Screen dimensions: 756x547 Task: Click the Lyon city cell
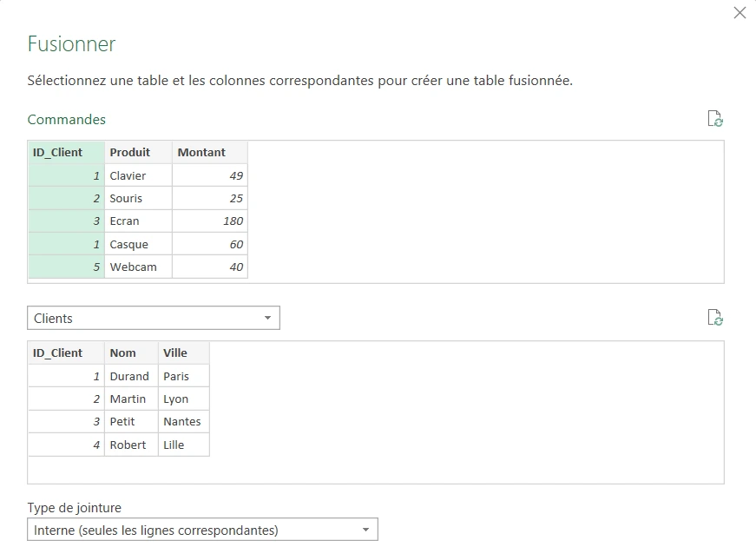[x=184, y=399]
